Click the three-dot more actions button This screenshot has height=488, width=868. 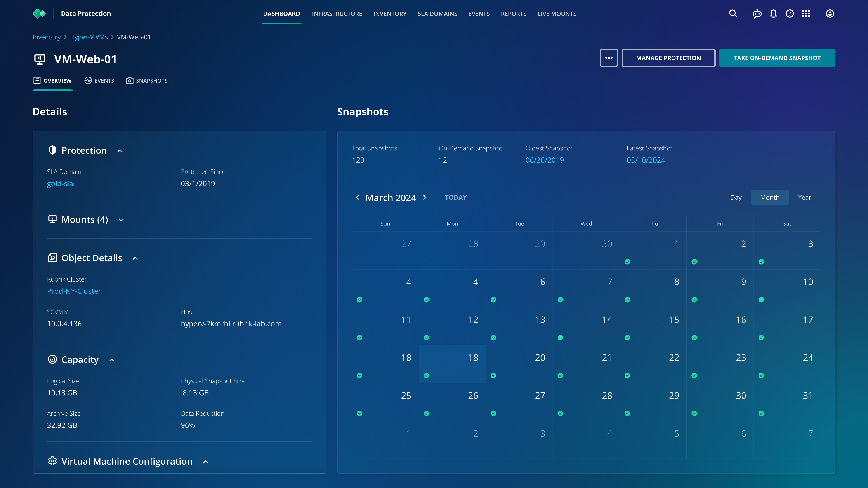pos(609,58)
